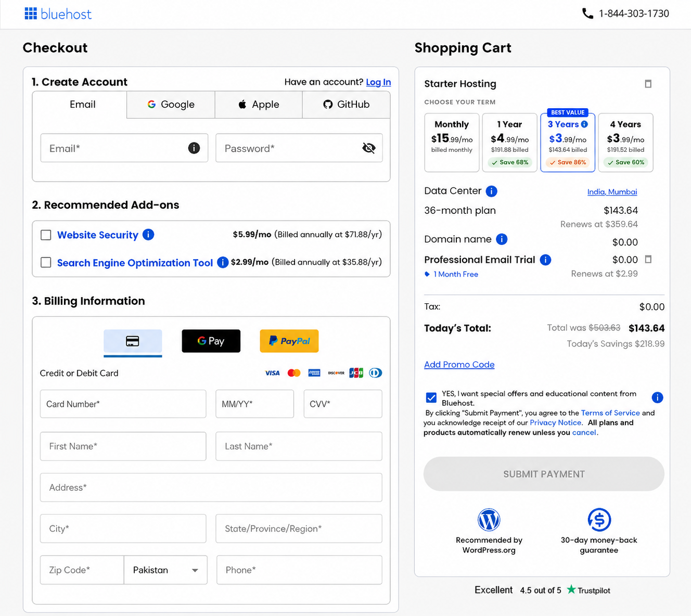Click the Professional Email Trial info icon

pyautogui.click(x=545, y=260)
